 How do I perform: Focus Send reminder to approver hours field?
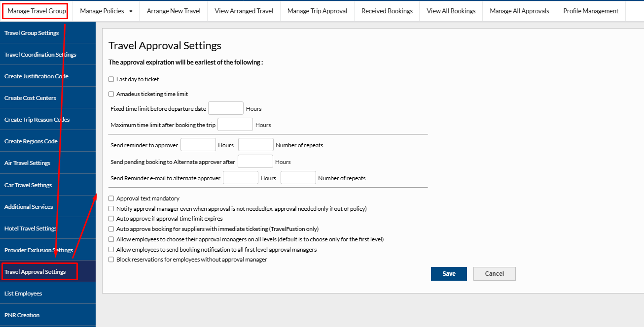coord(198,145)
